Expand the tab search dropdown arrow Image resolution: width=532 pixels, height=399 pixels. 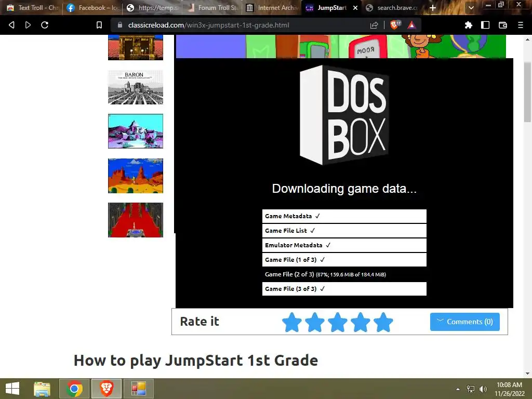471,8
